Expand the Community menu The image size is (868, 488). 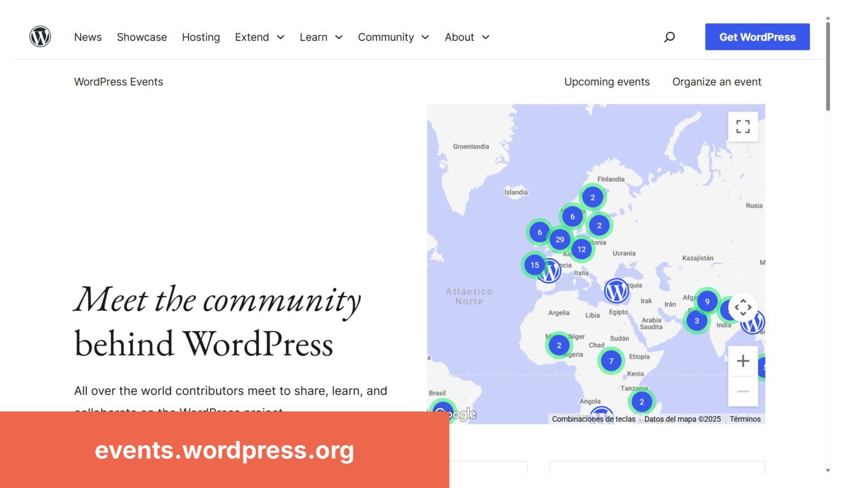point(394,37)
